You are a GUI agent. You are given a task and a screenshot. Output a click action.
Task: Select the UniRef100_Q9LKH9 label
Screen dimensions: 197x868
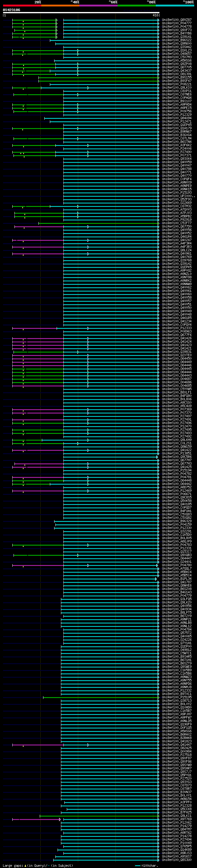point(176,440)
